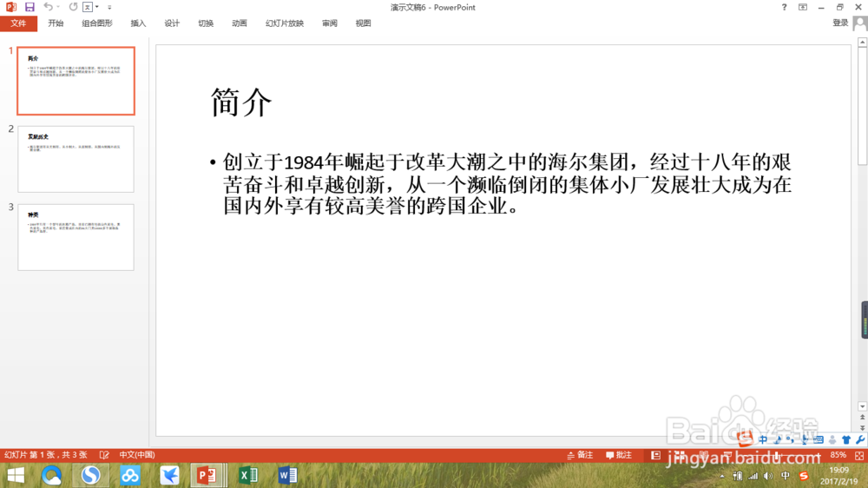Show hidden system tray icons arrow
This screenshot has width=868, height=488.
[x=722, y=477]
